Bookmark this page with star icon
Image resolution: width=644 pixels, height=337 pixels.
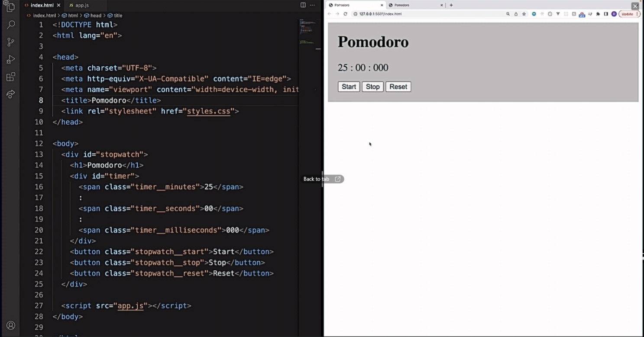(524, 14)
